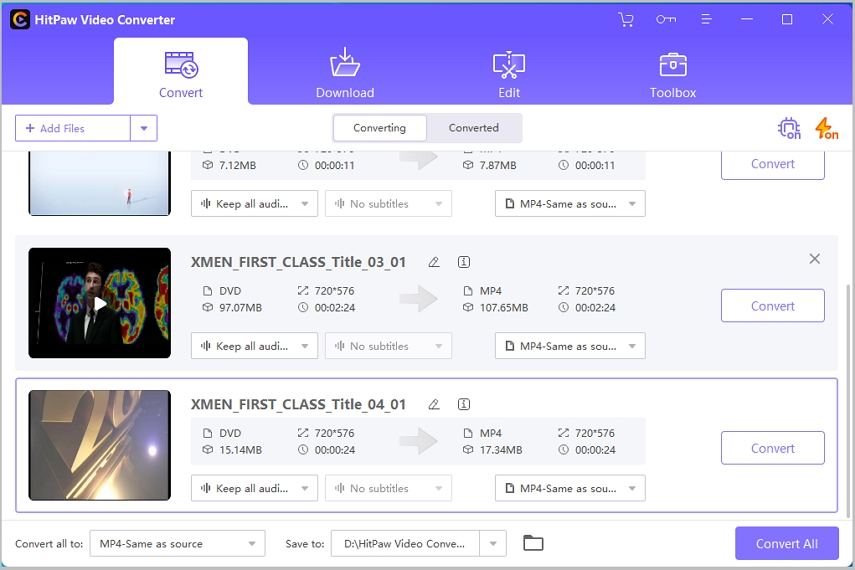Screen dimensions: 855x570
Task: Click the 15.14MB source size value
Action: point(240,451)
